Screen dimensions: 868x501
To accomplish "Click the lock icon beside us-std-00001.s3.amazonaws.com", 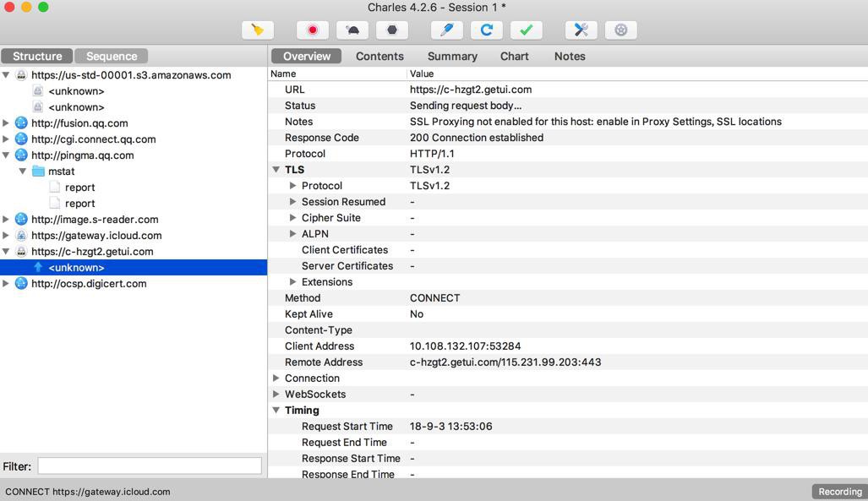I will 21,75.
